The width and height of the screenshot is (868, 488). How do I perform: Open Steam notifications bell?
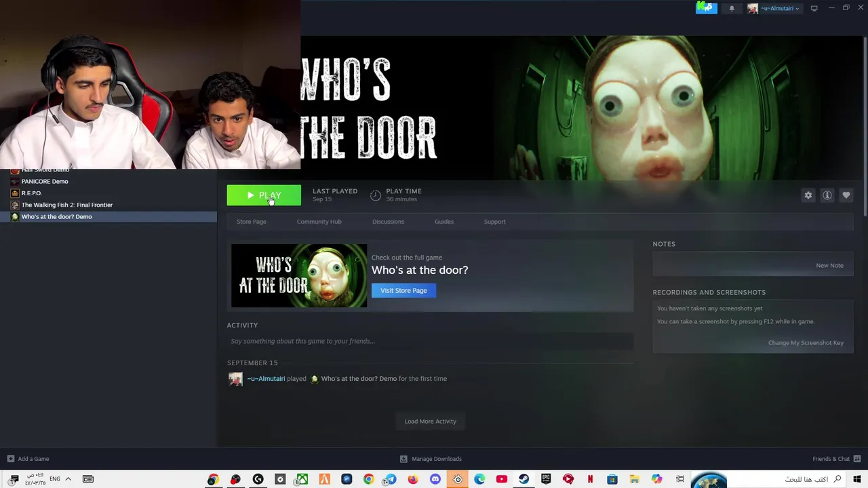[732, 8]
